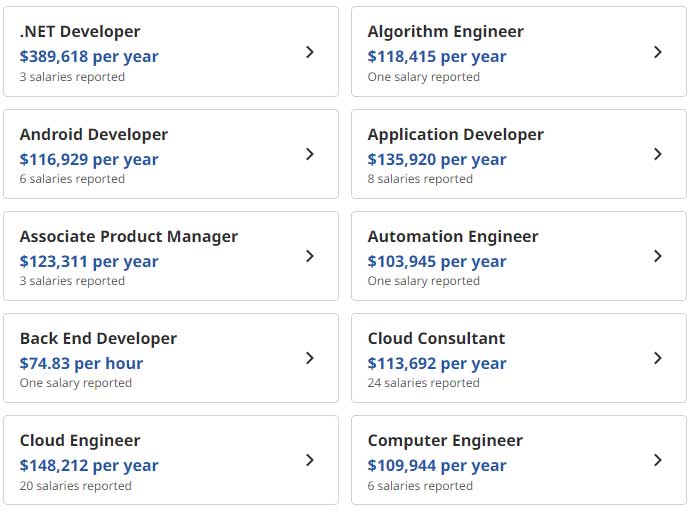
Task: Click the $74.83 per hour rate
Action: coord(81,363)
